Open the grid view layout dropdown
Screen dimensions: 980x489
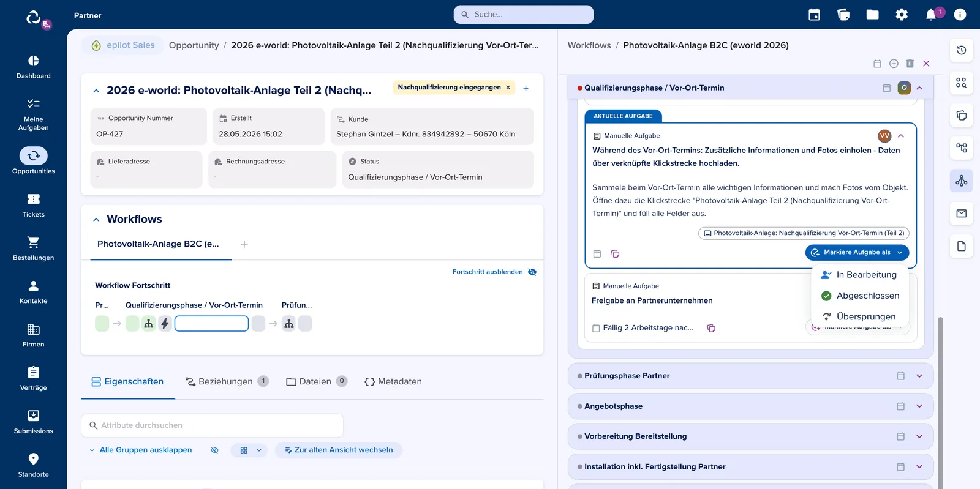click(249, 450)
